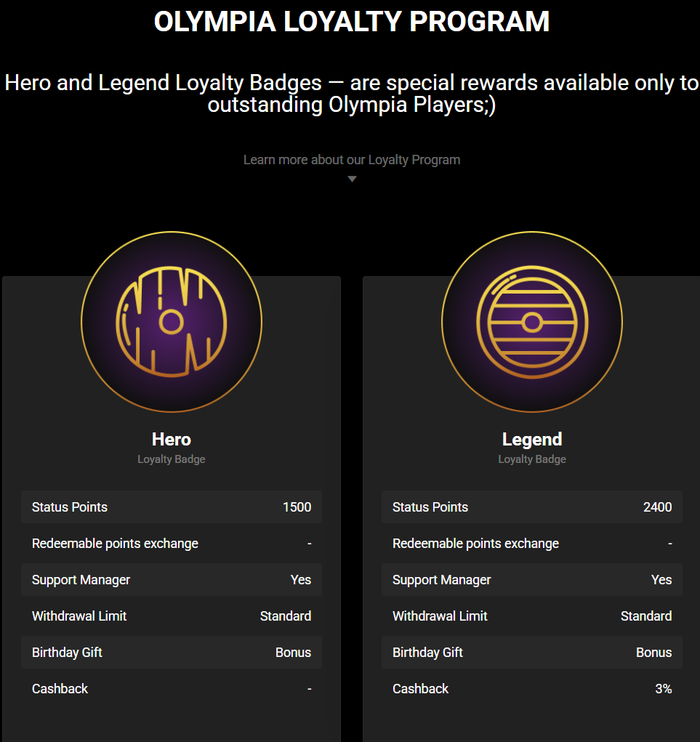
Task: Select the striped drum icon inside Legend badge
Action: pyautogui.click(x=531, y=322)
